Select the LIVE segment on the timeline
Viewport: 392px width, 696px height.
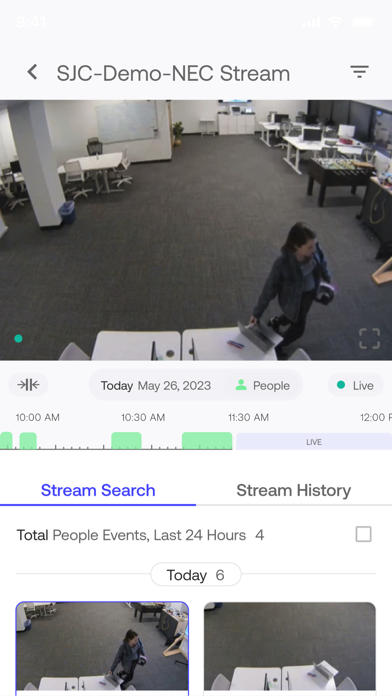click(x=314, y=442)
